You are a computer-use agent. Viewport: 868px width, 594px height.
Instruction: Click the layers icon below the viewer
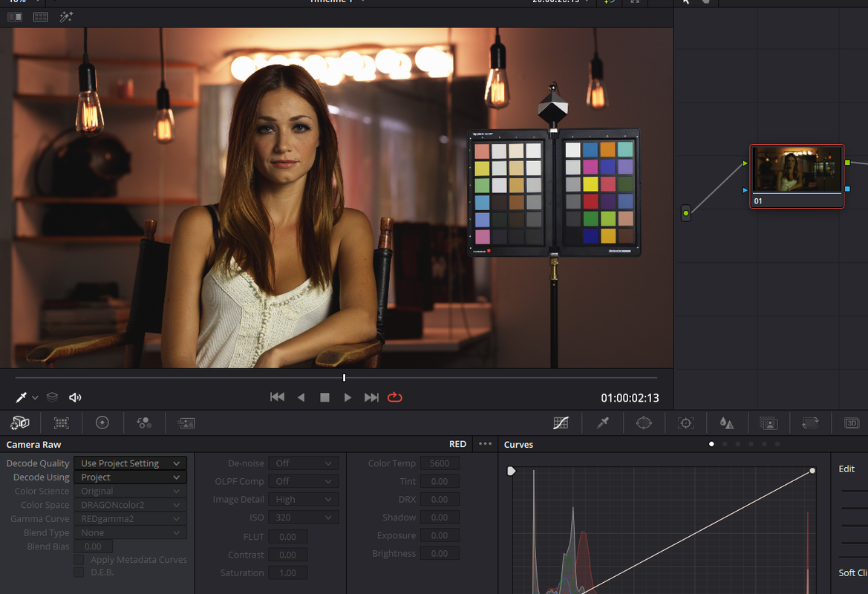coord(52,397)
